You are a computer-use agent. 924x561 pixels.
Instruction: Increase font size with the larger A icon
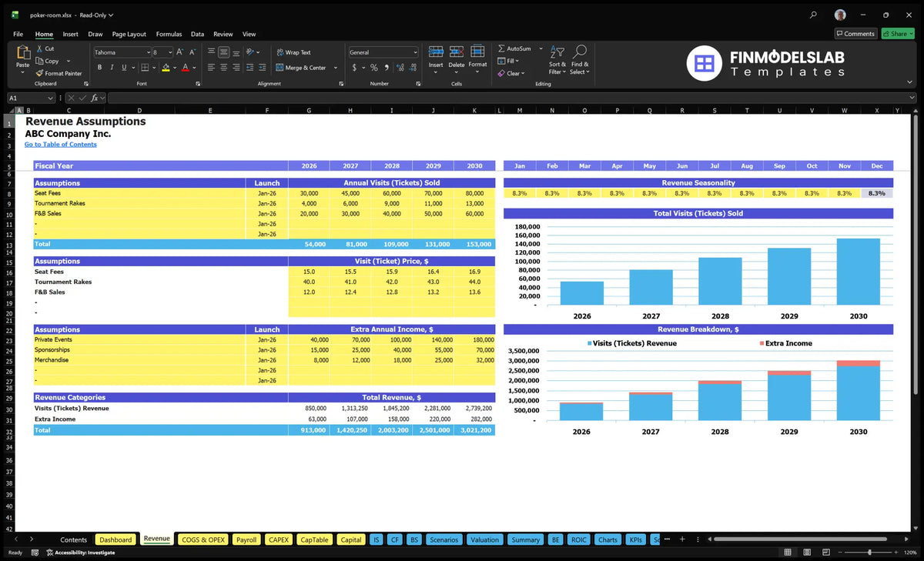pyautogui.click(x=180, y=52)
